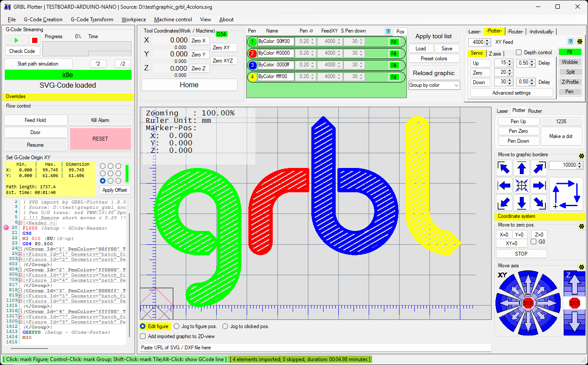Open settings gear for Move to zero pos.
Viewport: 588px width, 365px height.
[x=581, y=226]
